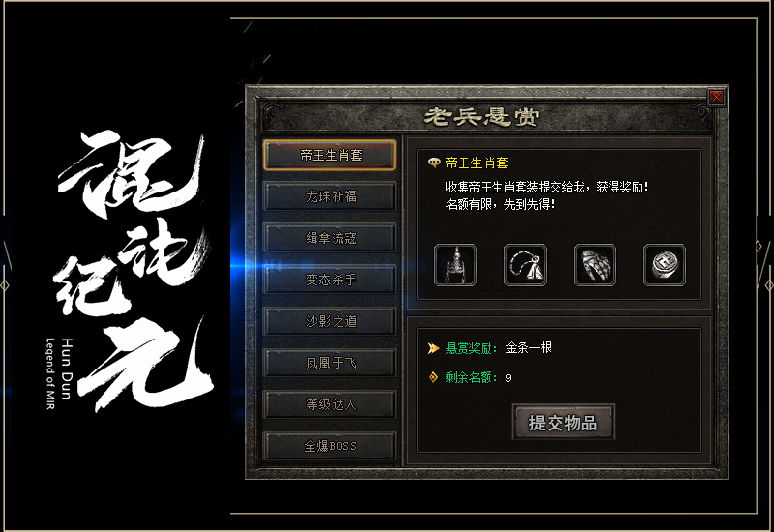Select the ring item icon

coord(665,265)
